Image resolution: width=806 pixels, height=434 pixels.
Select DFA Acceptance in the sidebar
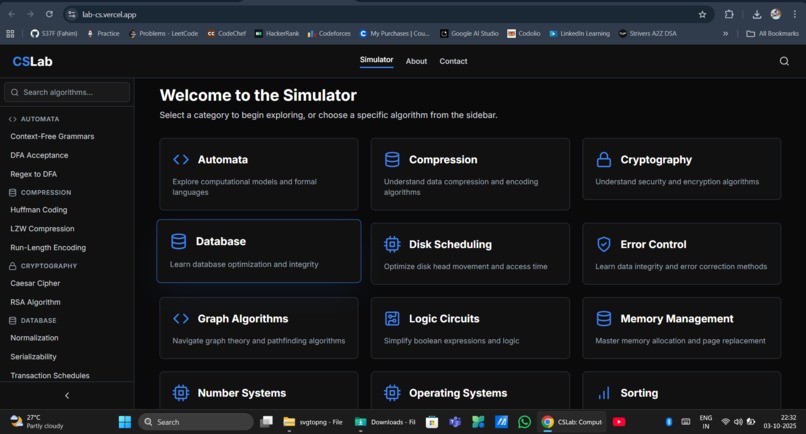pyautogui.click(x=39, y=155)
